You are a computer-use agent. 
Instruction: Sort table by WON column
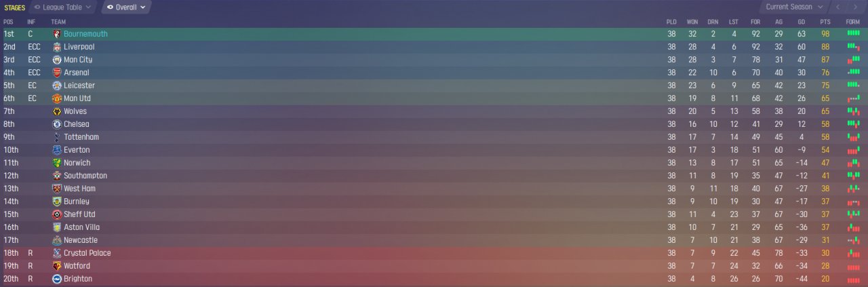click(x=692, y=22)
